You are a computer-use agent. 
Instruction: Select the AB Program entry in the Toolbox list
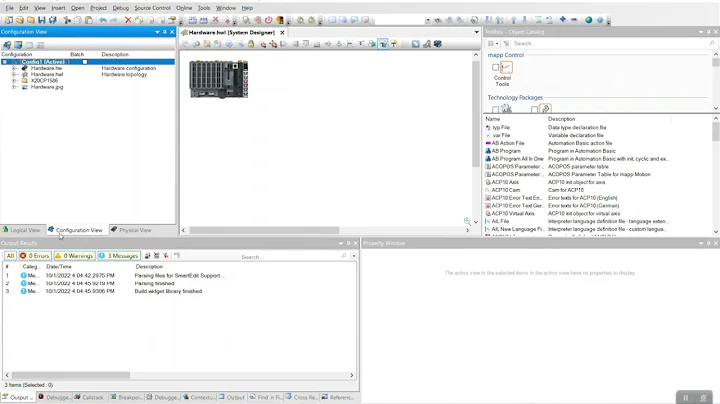tap(506, 151)
